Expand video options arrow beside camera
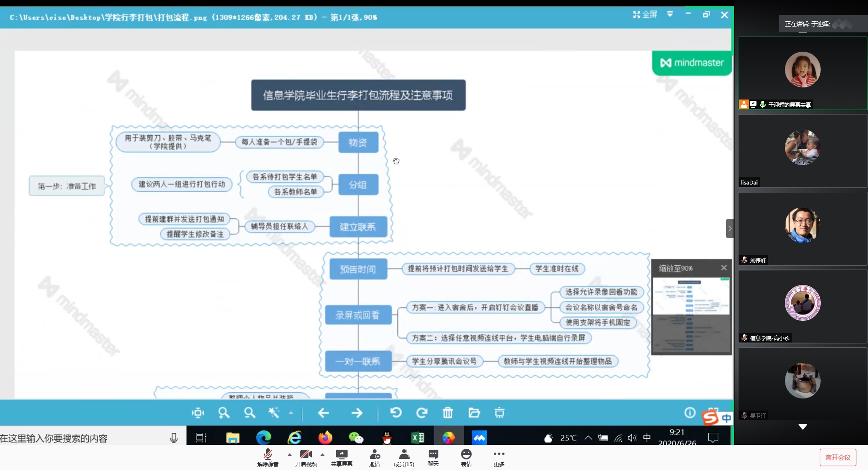The image size is (868, 470). click(322, 455)
